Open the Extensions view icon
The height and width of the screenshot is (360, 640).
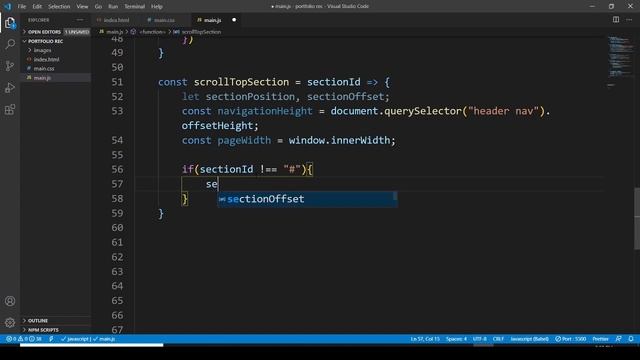(10, 109)
